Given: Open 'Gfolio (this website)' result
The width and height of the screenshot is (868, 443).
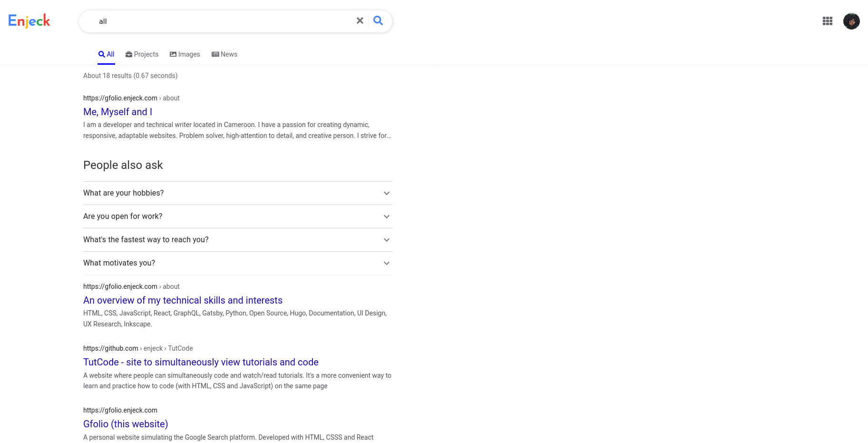Looking at the screenshot, I should pyautogui.click(x=126, y=424).
